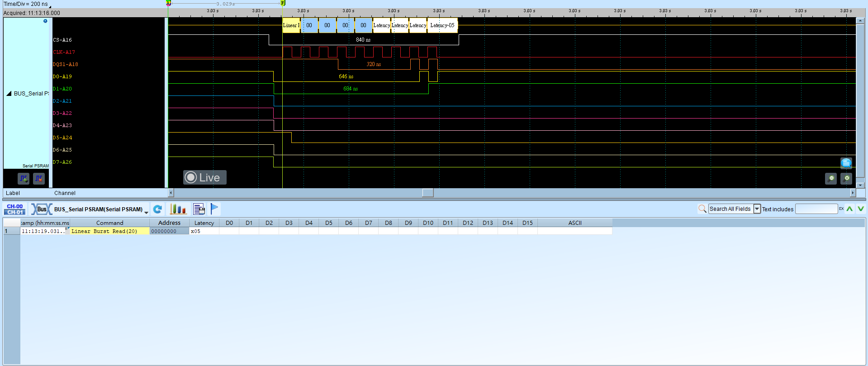Click the F cursor flag on the ruler
The image size is (868, 366).
pos(283,3)
